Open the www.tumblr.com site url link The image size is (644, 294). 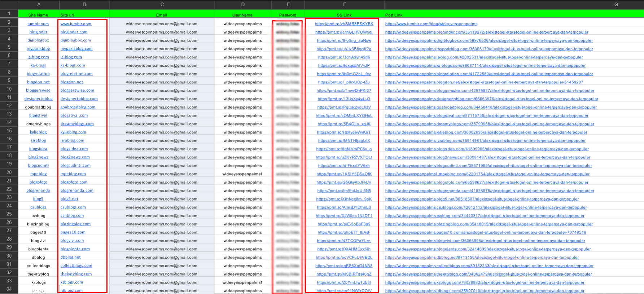click(x=76, y=24)
